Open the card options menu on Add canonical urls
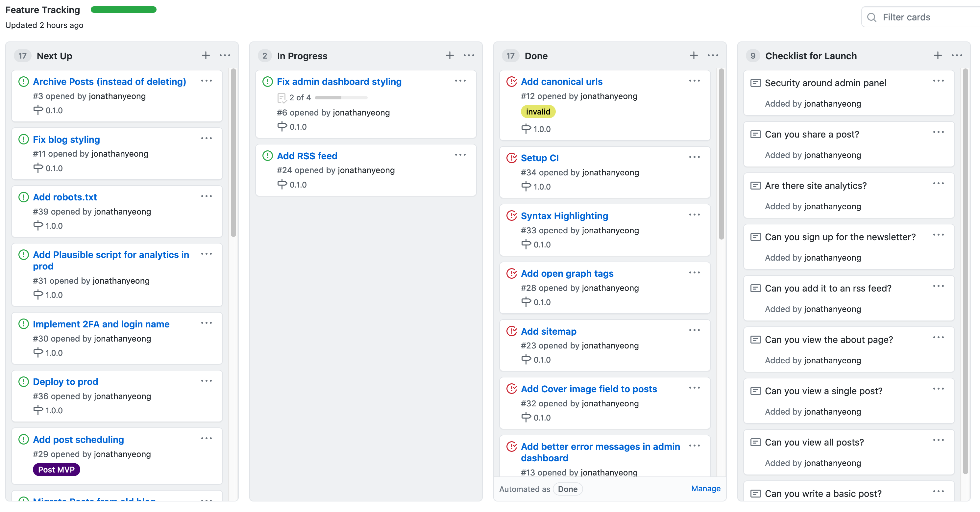Screen dimensions: 980x512 [x=694, y=81]
